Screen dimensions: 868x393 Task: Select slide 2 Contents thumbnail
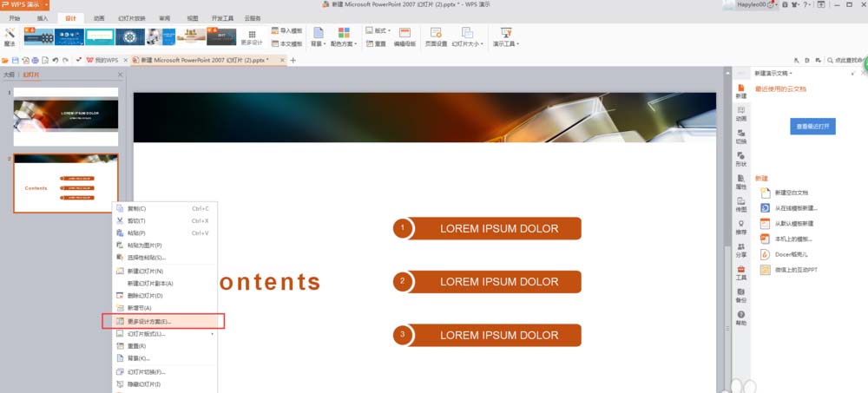[66, 183]
